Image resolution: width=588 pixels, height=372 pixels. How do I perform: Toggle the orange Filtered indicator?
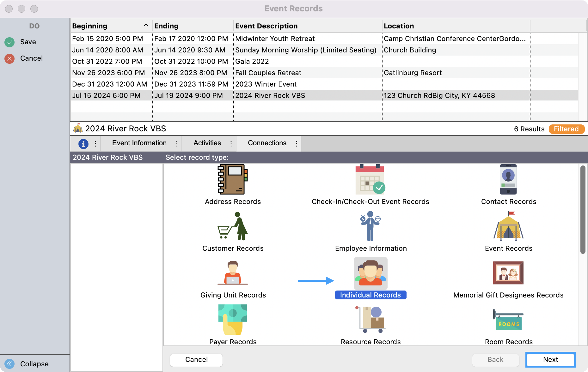tap(566, 129)
